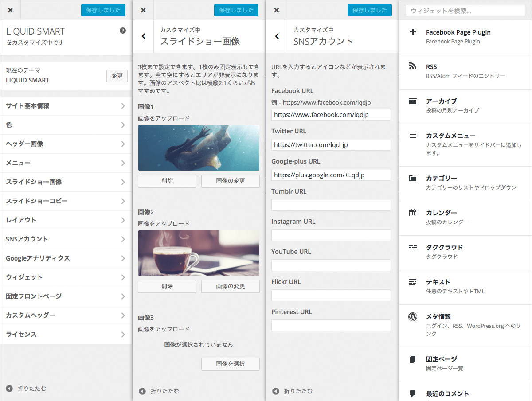Close the LIQUID SMART customizer panel
The width and height of the screenshot is (532, 401).
10,10
